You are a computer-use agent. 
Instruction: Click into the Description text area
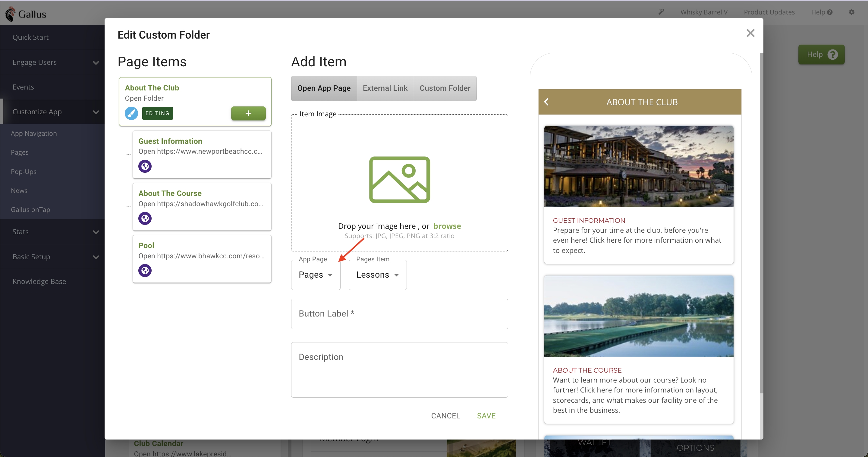400,370
